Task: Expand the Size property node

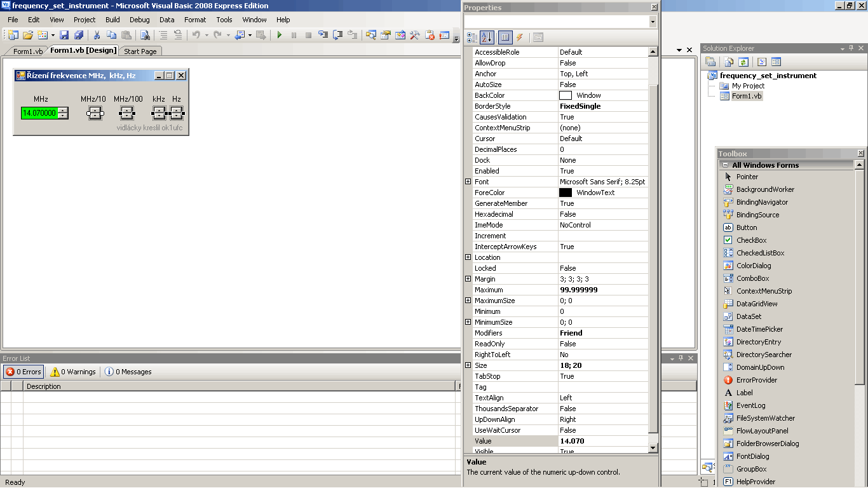Action: 468,365
